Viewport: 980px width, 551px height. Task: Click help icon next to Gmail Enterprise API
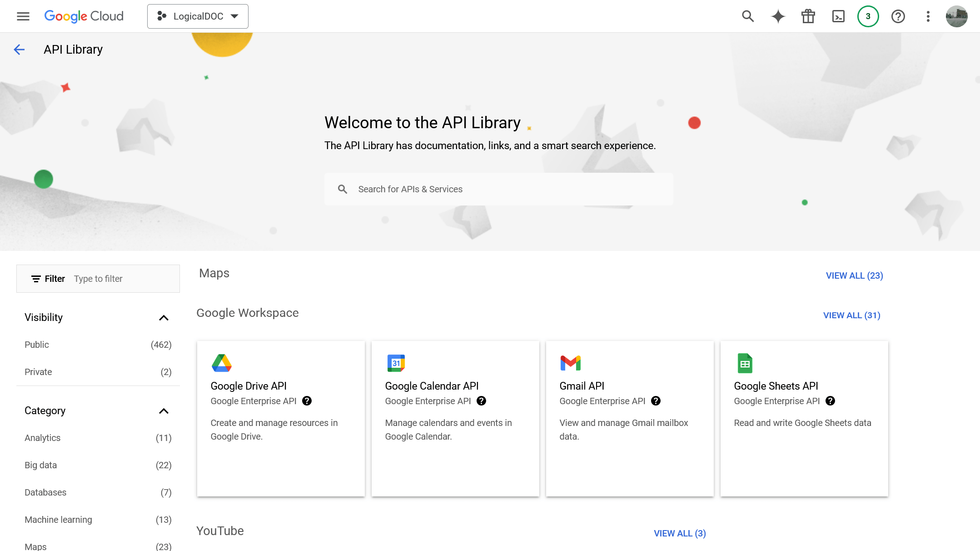pyautogui.click(x=656, y=401)
